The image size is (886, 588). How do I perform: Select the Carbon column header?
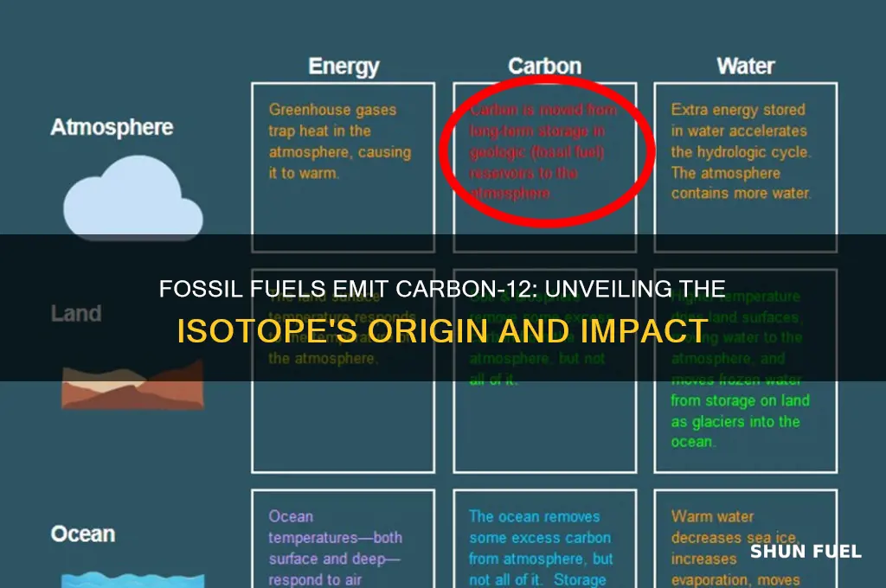(544, 66)
